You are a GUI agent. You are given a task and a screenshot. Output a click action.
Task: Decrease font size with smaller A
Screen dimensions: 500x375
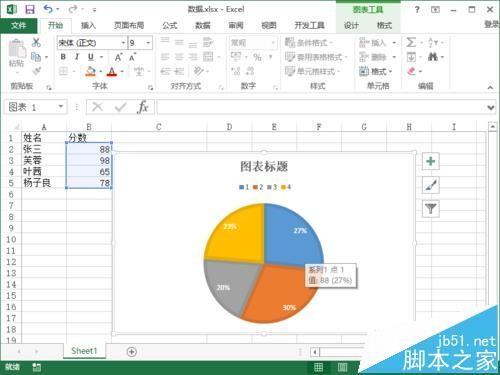[132, 57]
